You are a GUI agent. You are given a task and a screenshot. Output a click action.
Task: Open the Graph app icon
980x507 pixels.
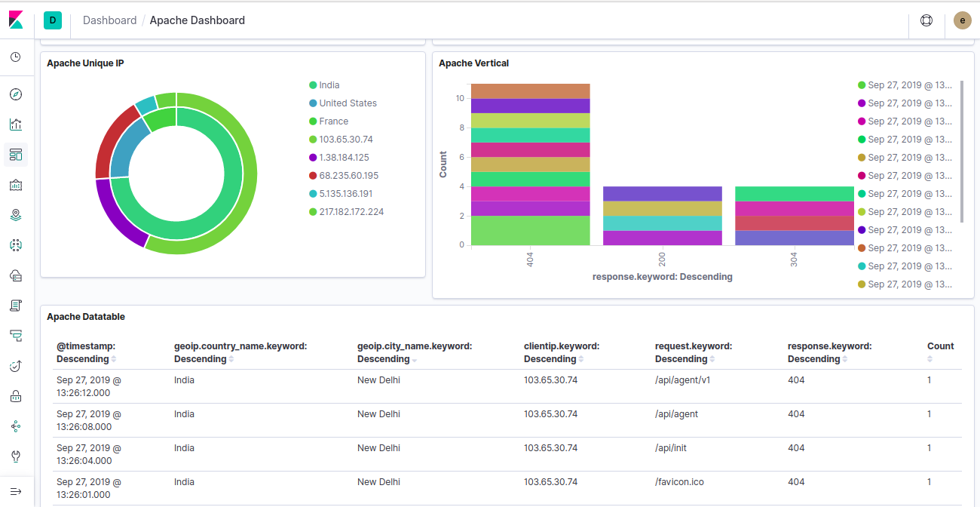pos(16,426)
